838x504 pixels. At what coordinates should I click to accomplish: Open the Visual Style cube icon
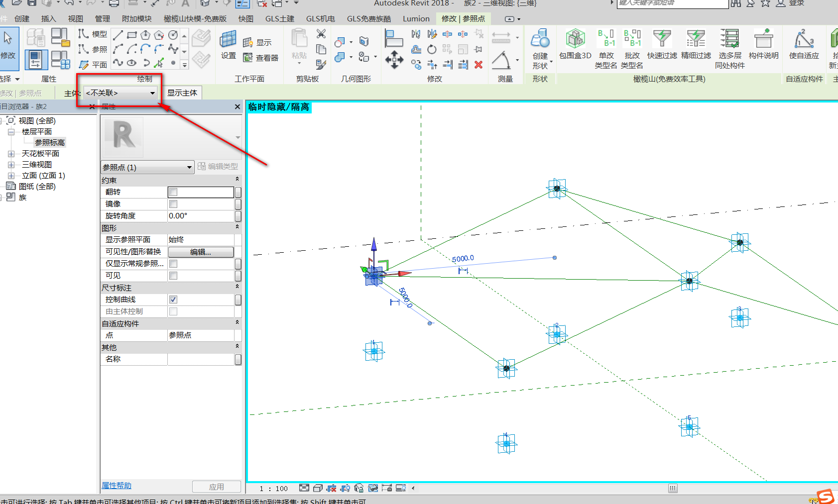tap(318, 488)
